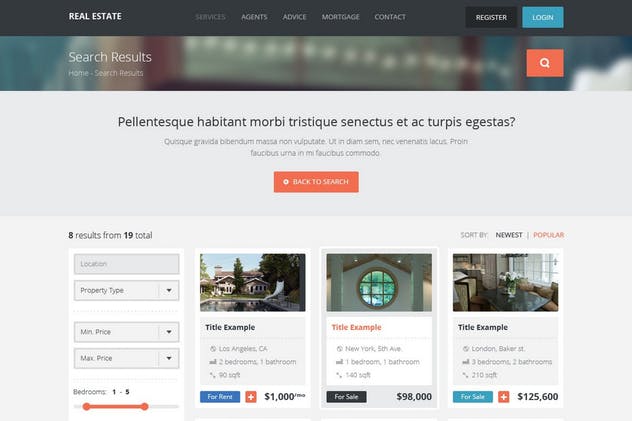Click the blue Login button
The image size is (632, 421).
click(543, 17)
